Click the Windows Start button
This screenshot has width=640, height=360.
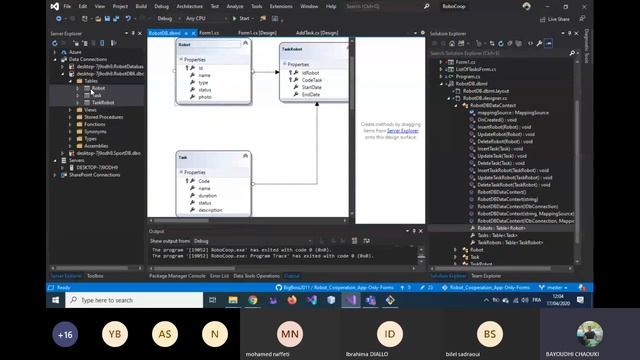(x=56, y=300)
